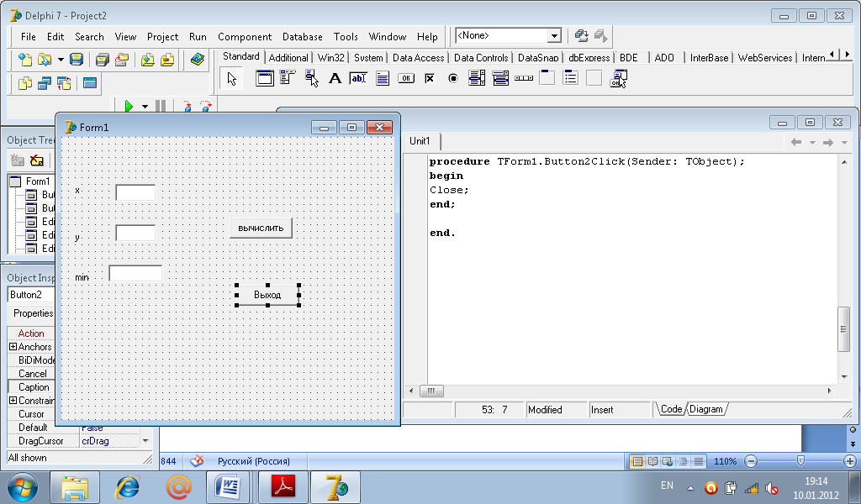Open the Button2 object selector combo
The width and height of the screenshot is (861, 504).
[x=31, y=295]
